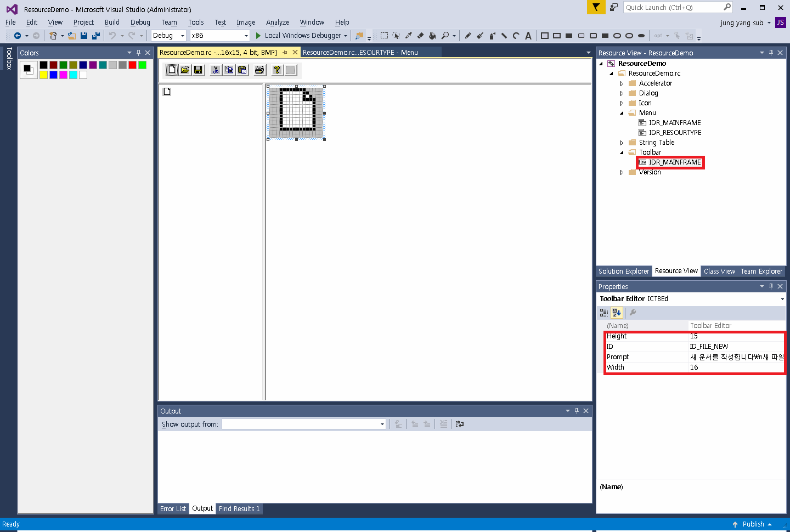The width and height of the screenshot is (790, 532).
Task: Pick the yellow color swatch
Action: click(x=43, y=75)
